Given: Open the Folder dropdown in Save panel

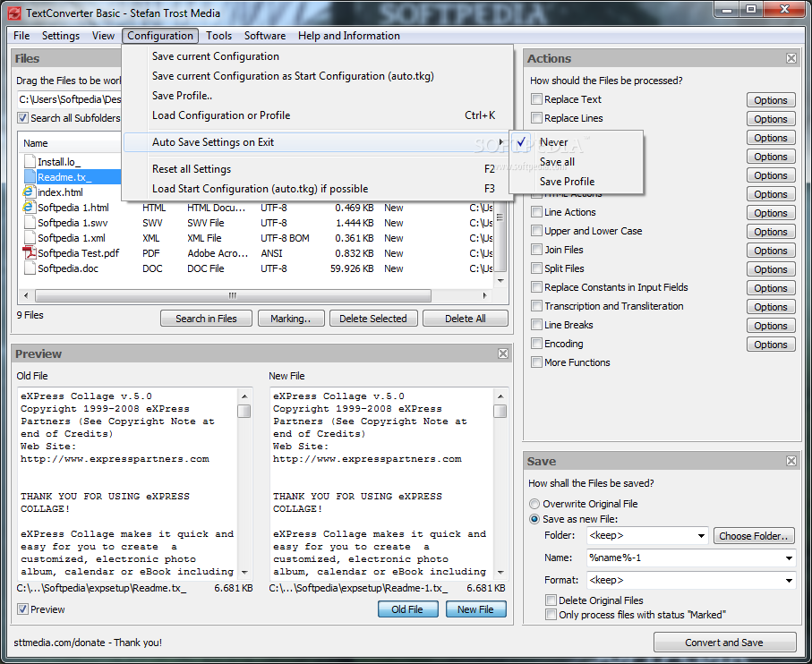Looking at the screenshot, I should click(x=701, y=536).
